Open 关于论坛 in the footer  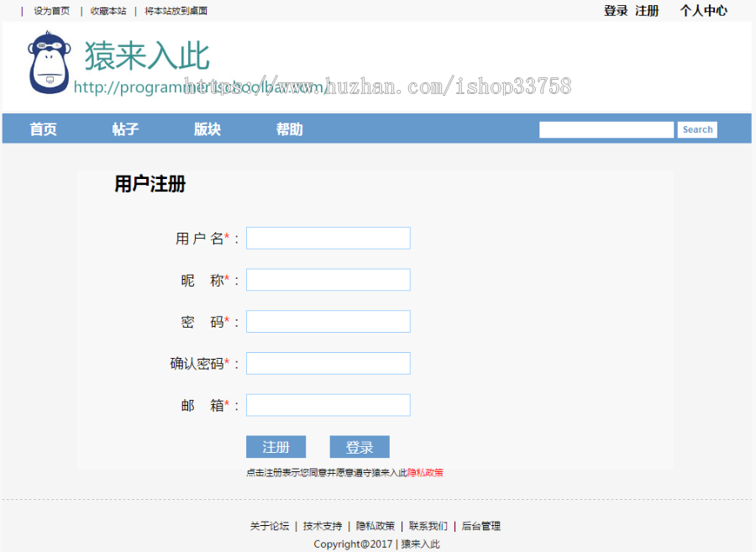[x=269, y=525]
